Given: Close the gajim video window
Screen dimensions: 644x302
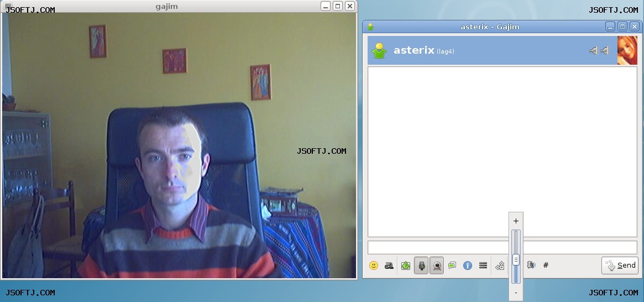Looking at the screenshot, I should [349, 6].
